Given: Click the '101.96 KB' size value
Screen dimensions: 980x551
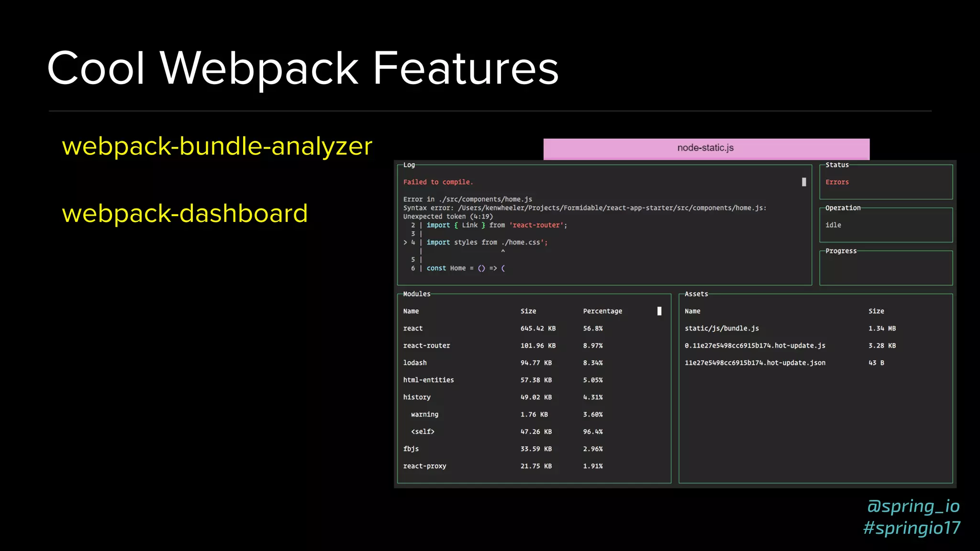Looking at the screenshot, I should (538, 346).
